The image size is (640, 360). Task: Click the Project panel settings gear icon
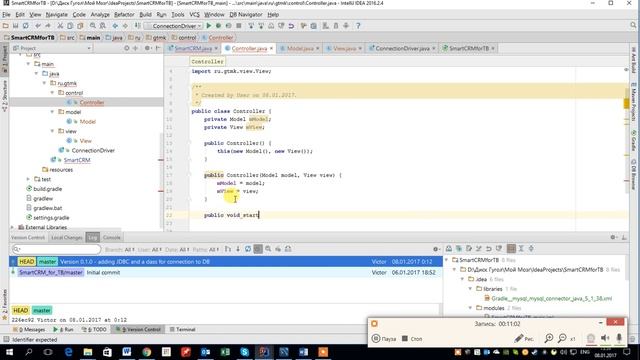tap(147, 48)
